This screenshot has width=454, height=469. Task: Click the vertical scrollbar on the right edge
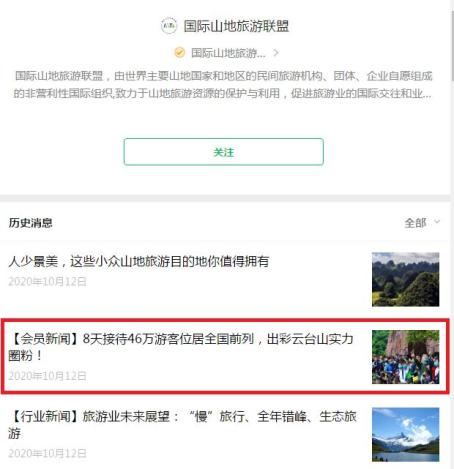452,46
